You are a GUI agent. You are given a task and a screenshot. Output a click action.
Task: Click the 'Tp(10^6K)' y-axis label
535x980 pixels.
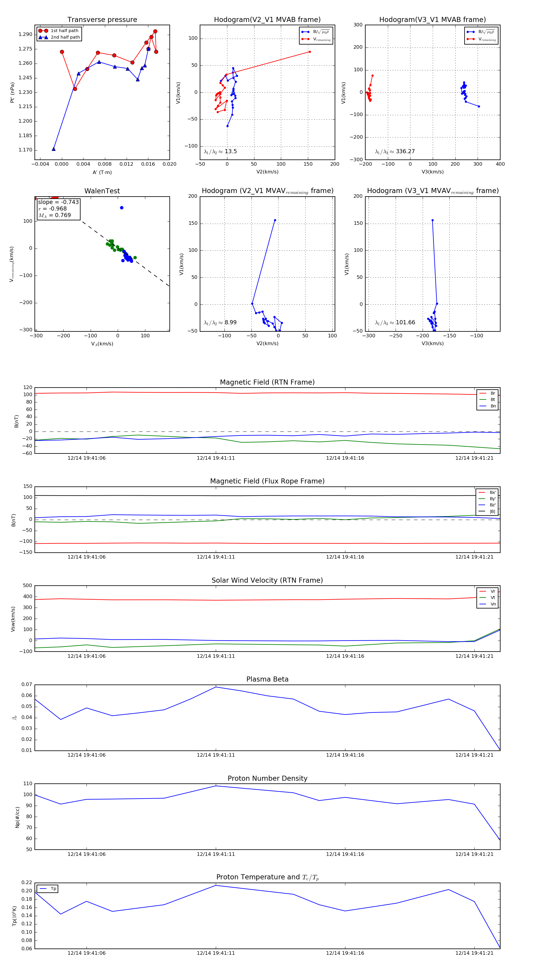[15, 916]
